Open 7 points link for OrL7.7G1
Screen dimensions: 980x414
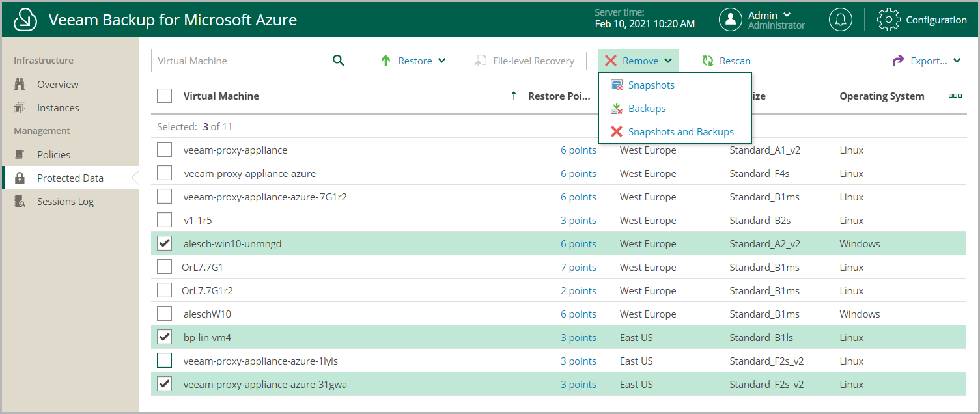(578, 267)
